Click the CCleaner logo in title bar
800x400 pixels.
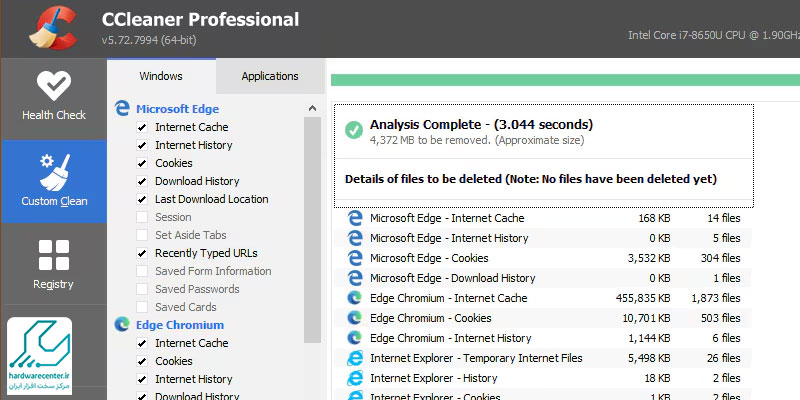point(47,30)
